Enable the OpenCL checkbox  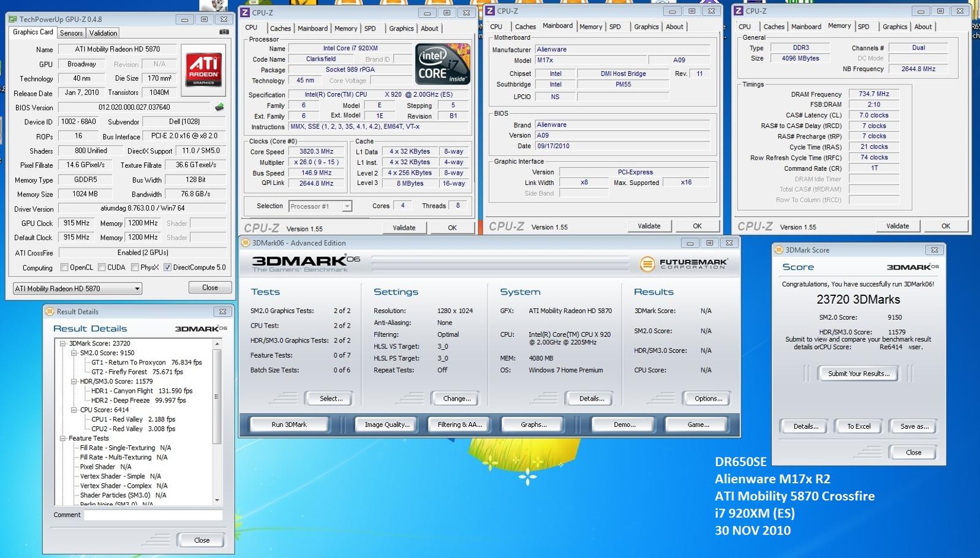pos(64,267)
